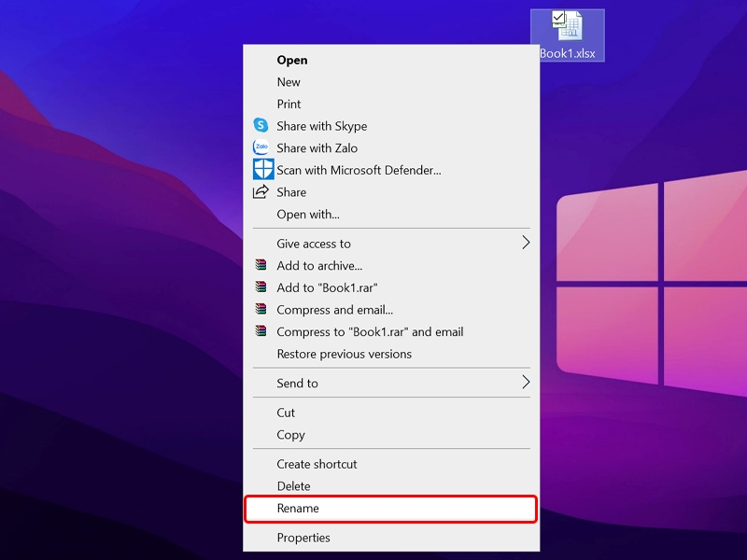Select Rename in the context menu
747x560 pixels.
(x=391, y=508)
